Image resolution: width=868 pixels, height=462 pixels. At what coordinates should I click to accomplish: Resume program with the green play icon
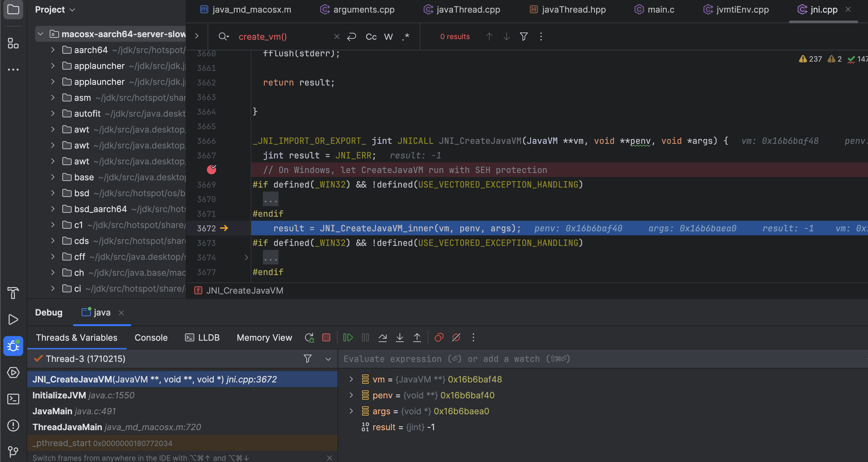pyautogui.click(x=348, y=337)
